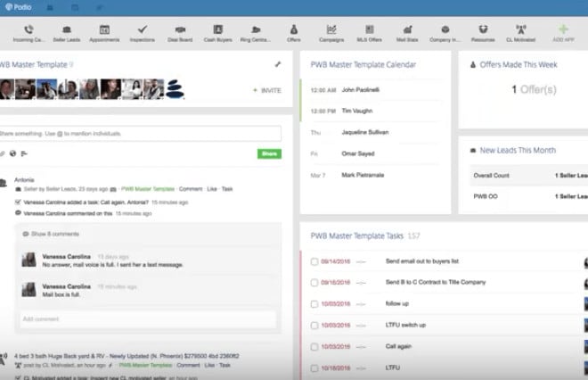
Task: Check the Send email out to buyers list task
Action: coord(314,261)
